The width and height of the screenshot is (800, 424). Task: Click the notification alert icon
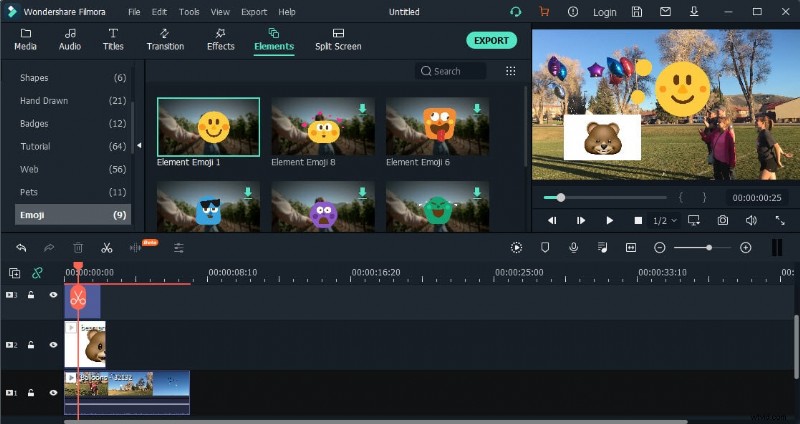pos(573,12)
